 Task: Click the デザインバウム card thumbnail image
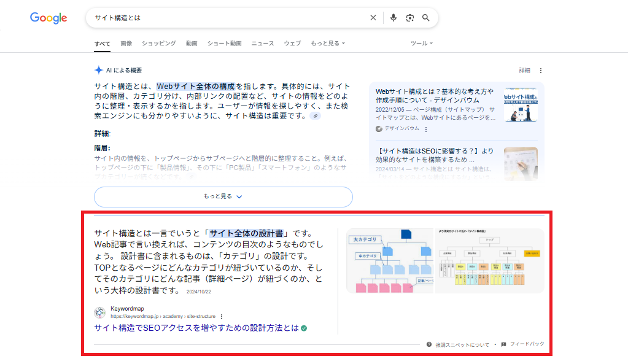(x=521, y=105)
